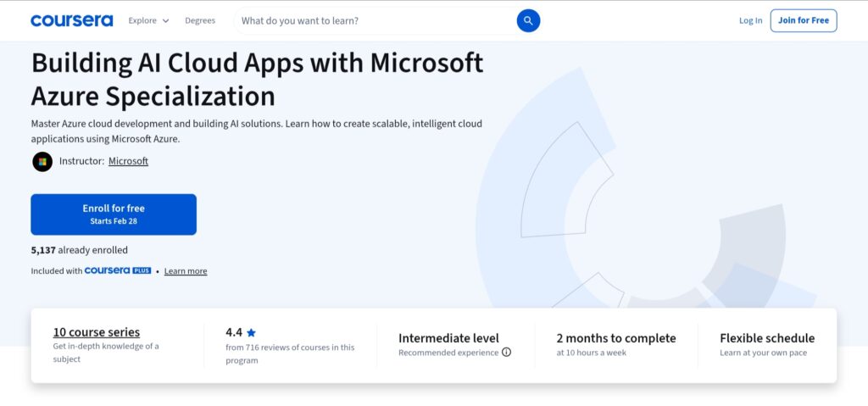Viewport: 868px width, 406px height.
Task: Click the Microsoft instructor logo
Action: [42, 162]
